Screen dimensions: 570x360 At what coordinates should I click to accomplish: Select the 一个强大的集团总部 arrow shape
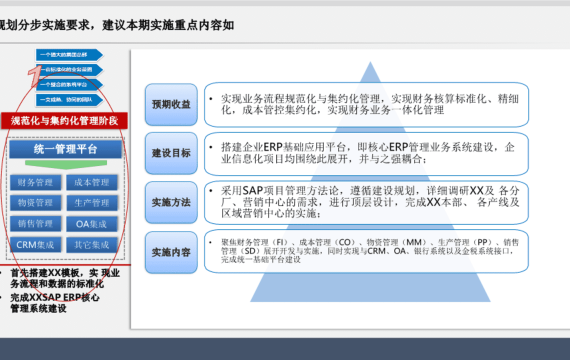[x=69, y=55]
